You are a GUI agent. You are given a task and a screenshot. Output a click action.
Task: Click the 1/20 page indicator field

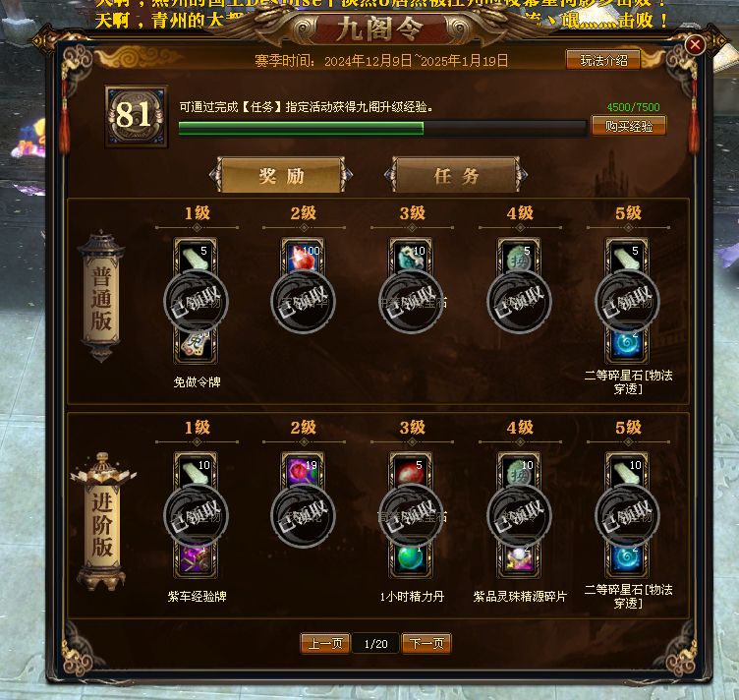click(375, 644)
